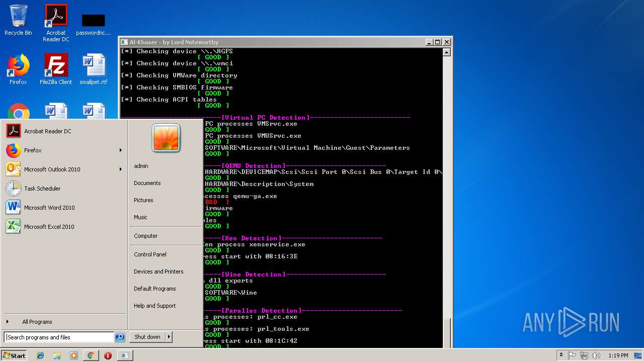Click the QEMU Detection header text

[x=254, y=166]
